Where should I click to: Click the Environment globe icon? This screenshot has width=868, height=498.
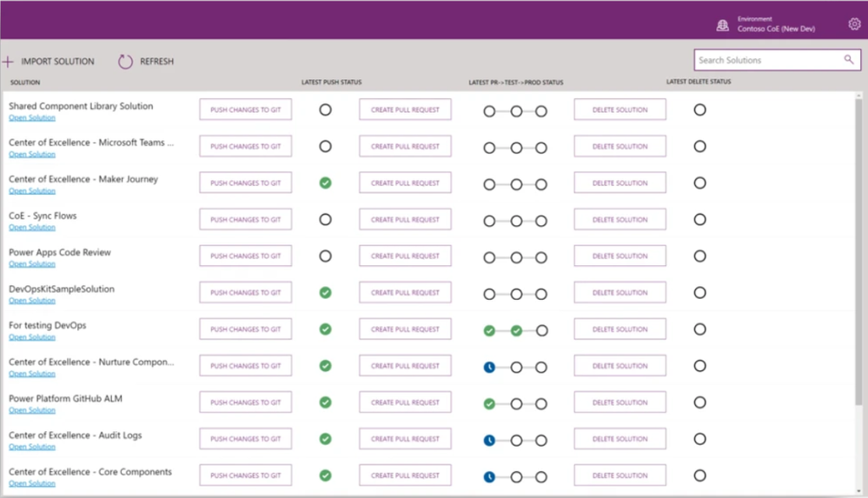(722, 25)
